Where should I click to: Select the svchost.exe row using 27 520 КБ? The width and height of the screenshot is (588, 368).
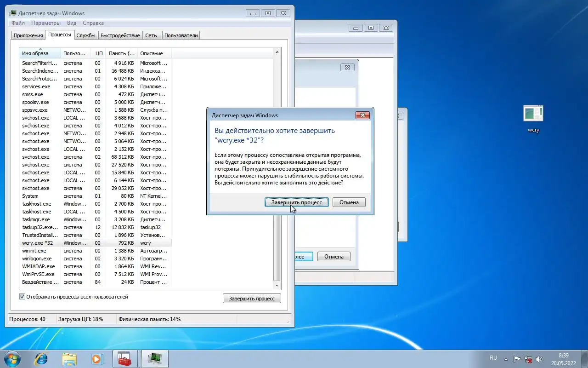(96, 165)
